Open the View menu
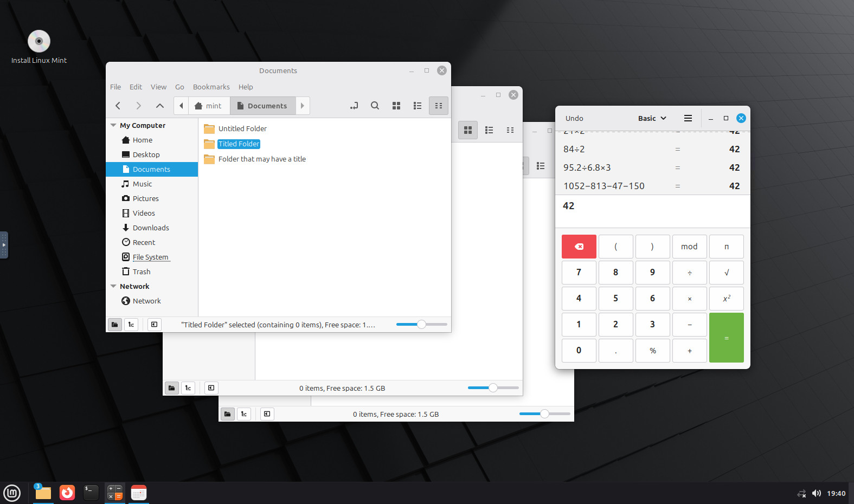The width and height of the screenshot is (854, 504). (x=158, y=87)
